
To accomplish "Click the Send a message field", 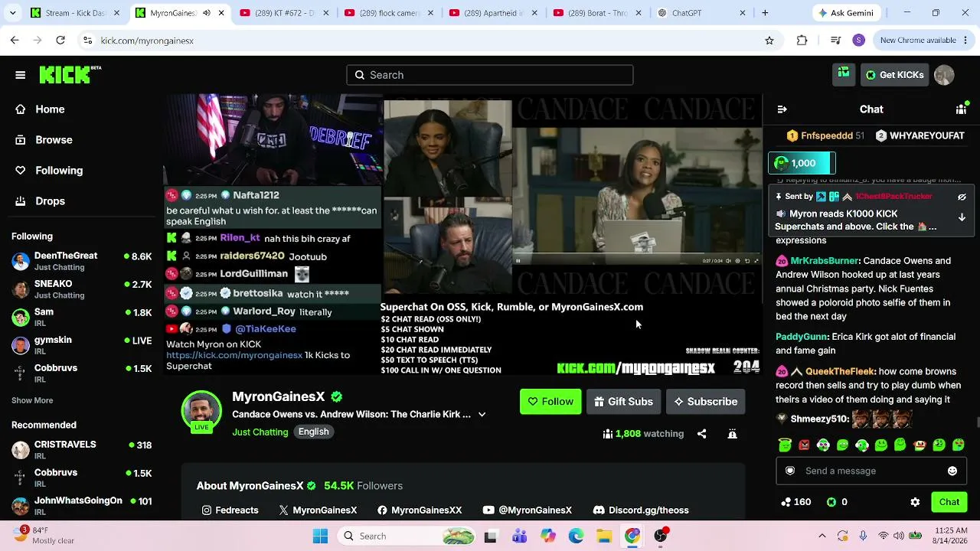I will (871, 471).
